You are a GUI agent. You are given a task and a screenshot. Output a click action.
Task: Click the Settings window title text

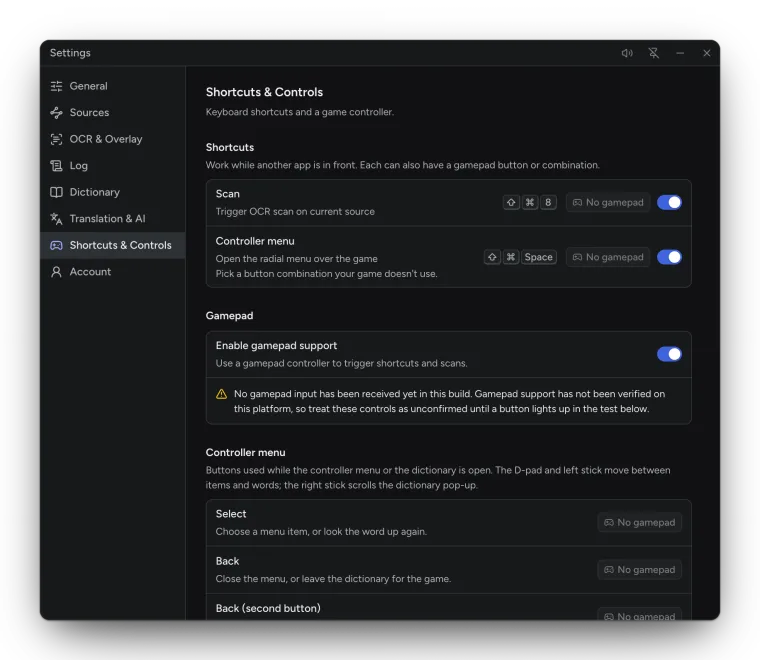pos(70,53)
